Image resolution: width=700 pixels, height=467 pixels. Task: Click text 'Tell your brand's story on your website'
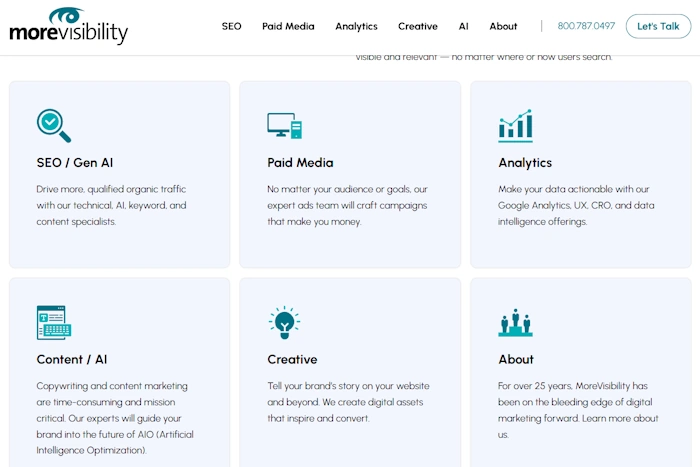click(348, 386)
